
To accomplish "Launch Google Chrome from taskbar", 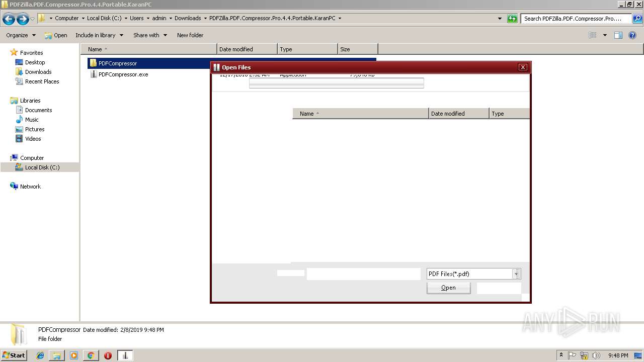I will point(91,355).
